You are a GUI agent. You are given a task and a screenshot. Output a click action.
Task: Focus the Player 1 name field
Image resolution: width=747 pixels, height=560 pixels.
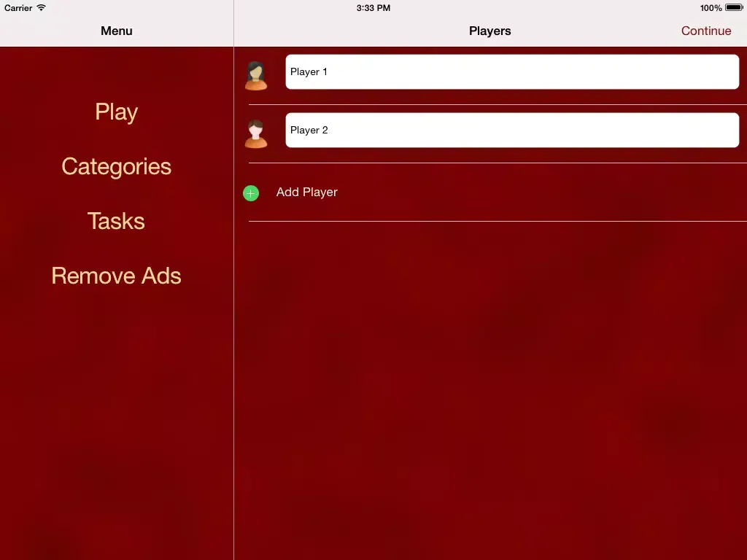512,72
